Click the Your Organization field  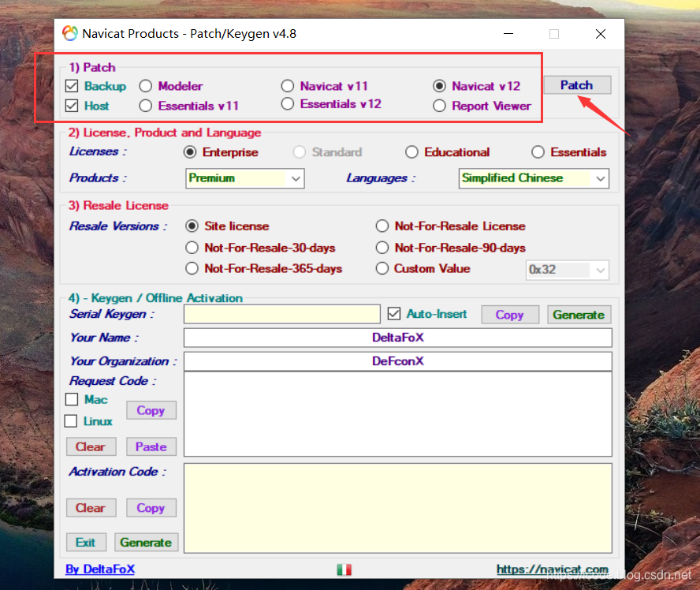point(398,361)
